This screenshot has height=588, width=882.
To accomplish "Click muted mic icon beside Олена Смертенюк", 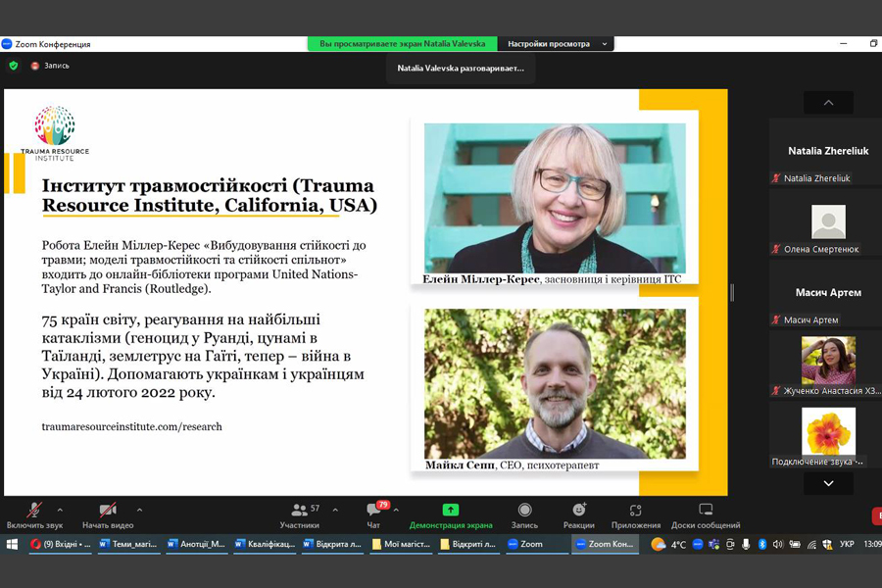I will [x=776, y=249].
